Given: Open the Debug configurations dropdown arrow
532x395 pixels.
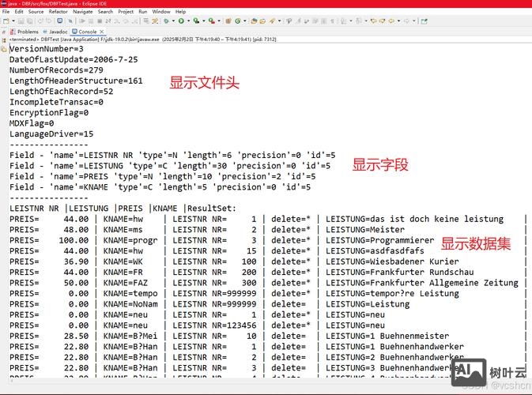Looking at the screenshot, I should tap(173, 21).
